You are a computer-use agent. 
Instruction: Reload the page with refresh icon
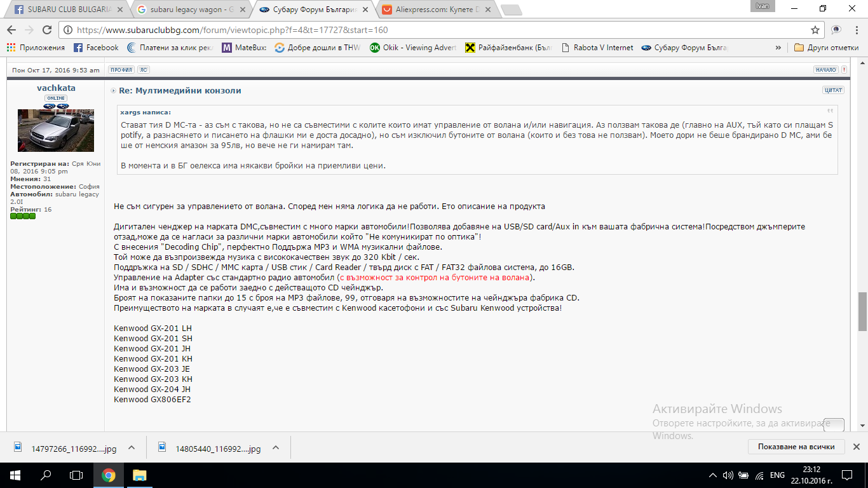46,30
